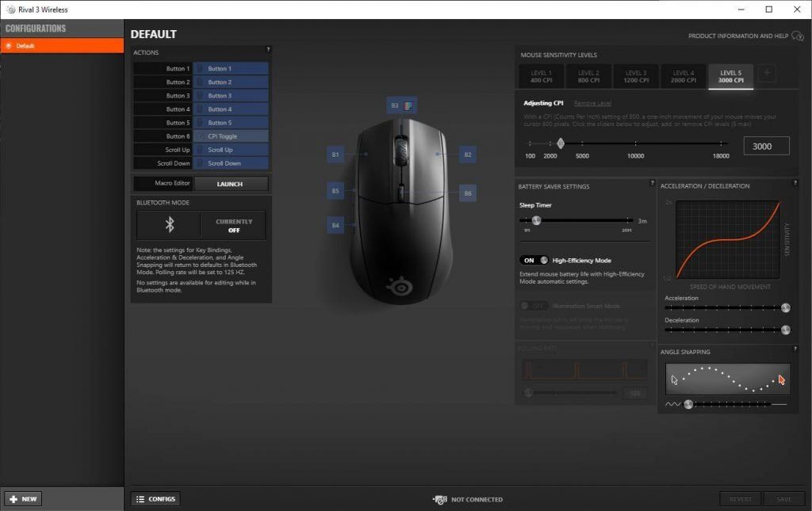The image size is (812, 511).
Task: Click the polling rate slider handle
Action: point(527,393)
